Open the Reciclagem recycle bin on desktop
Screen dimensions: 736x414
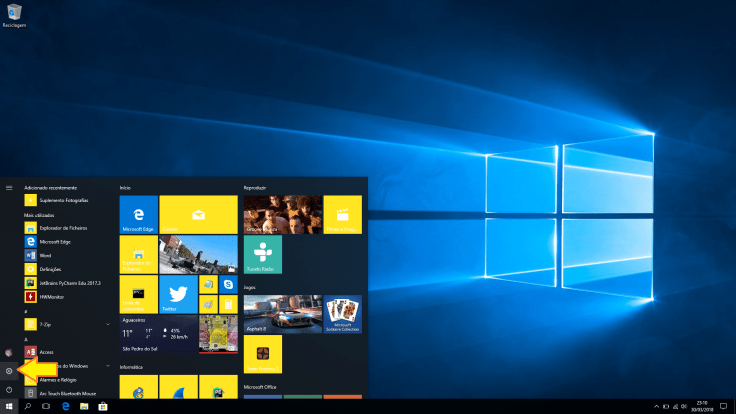point(14,13)
